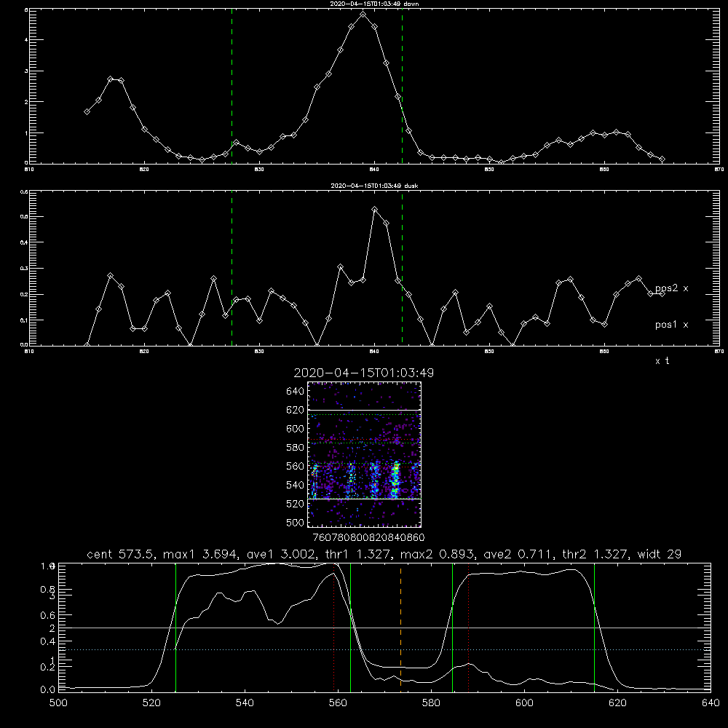Viewport: 728px width, 728px height.
Task: Click the highest peak data point of dusk curve
Action: (x=375, y=210)
